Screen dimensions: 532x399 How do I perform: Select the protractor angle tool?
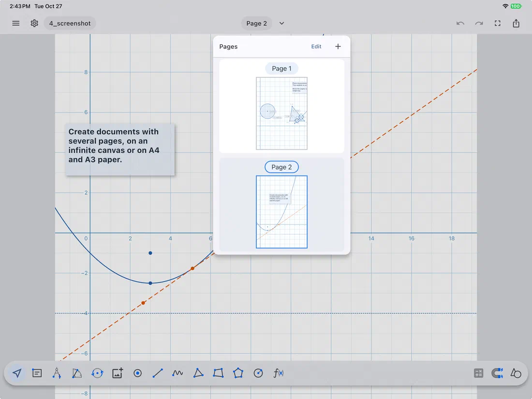tap(77, 373)
